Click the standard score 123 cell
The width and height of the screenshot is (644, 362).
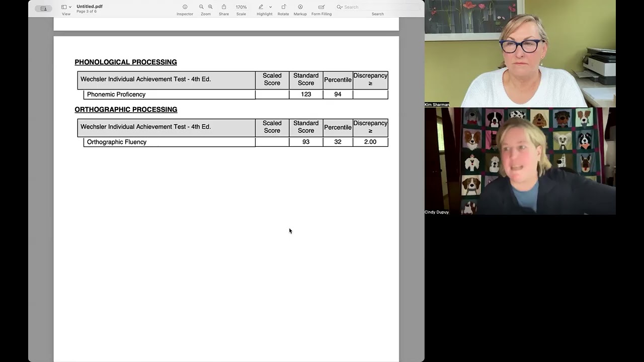point(306,95)
